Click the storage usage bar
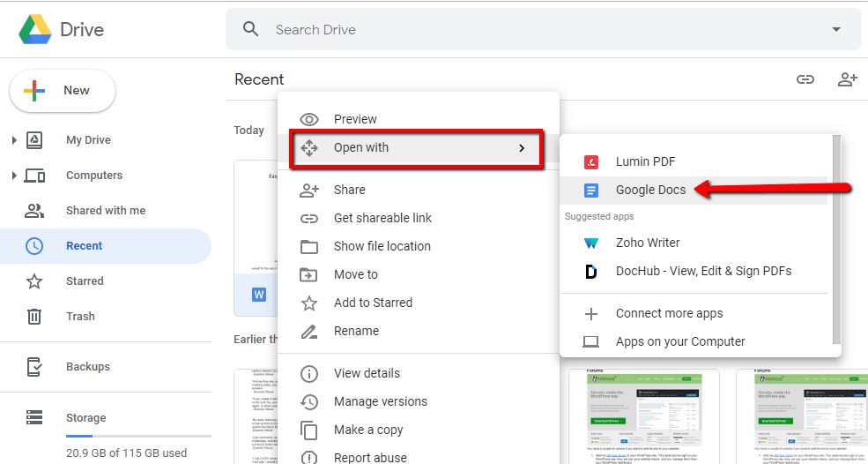This screenshot has height=464, width=868. tap(138, 437)
